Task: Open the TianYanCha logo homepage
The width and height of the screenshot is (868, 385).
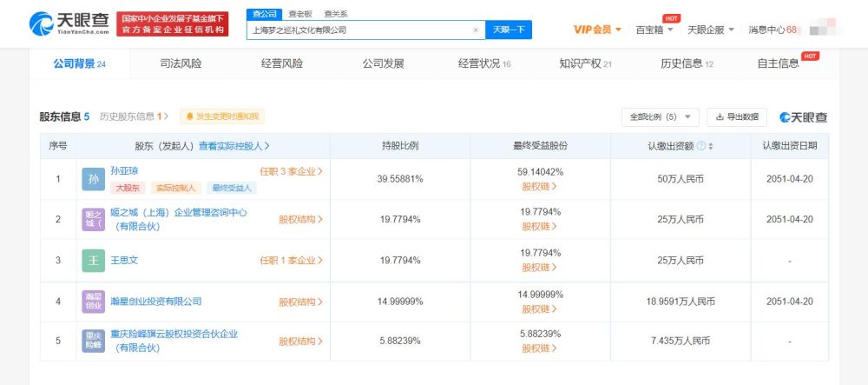Action: (69, 23)
